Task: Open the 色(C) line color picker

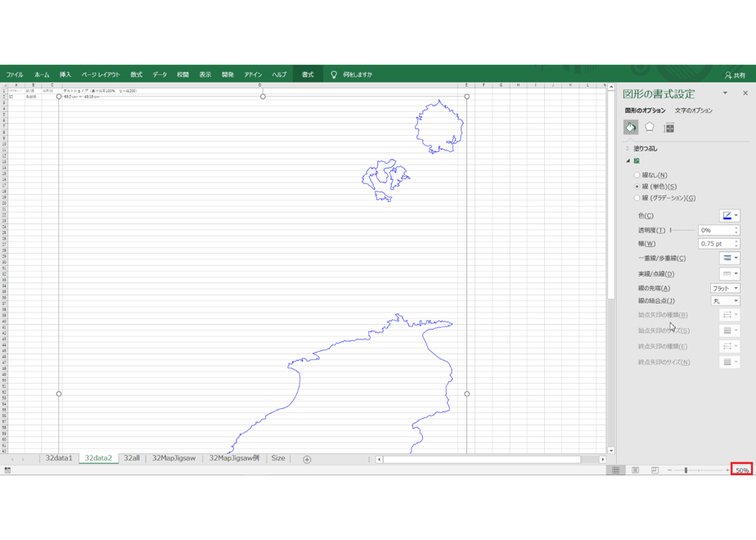Action: coord(730,215)
